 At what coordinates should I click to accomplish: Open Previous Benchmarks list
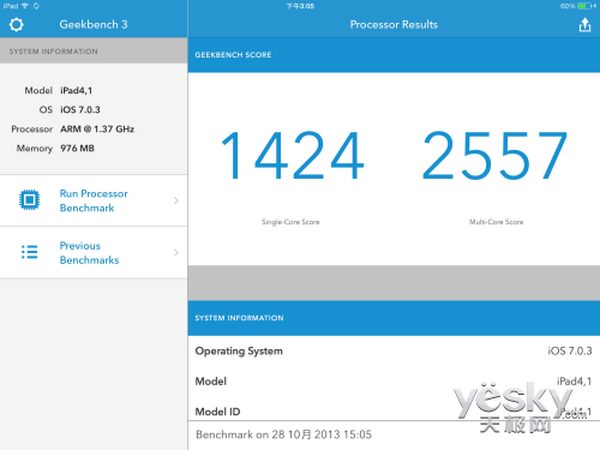pyautogui.click(x=94, y=253)
